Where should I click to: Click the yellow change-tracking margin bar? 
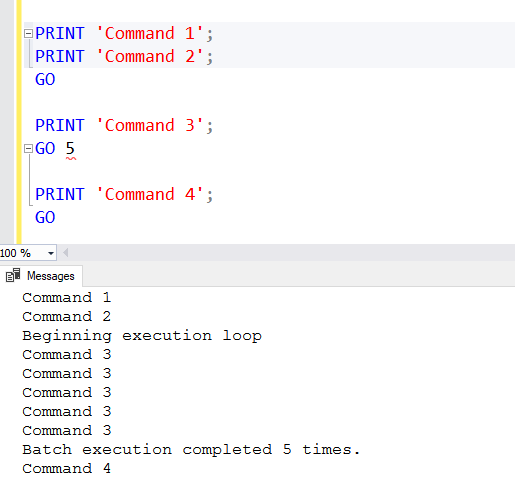18,122
